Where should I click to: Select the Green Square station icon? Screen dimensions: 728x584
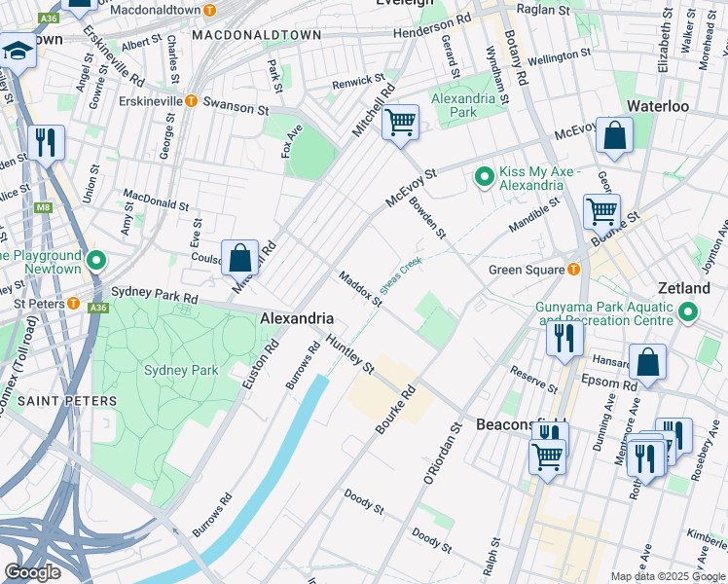pos(574,270)
